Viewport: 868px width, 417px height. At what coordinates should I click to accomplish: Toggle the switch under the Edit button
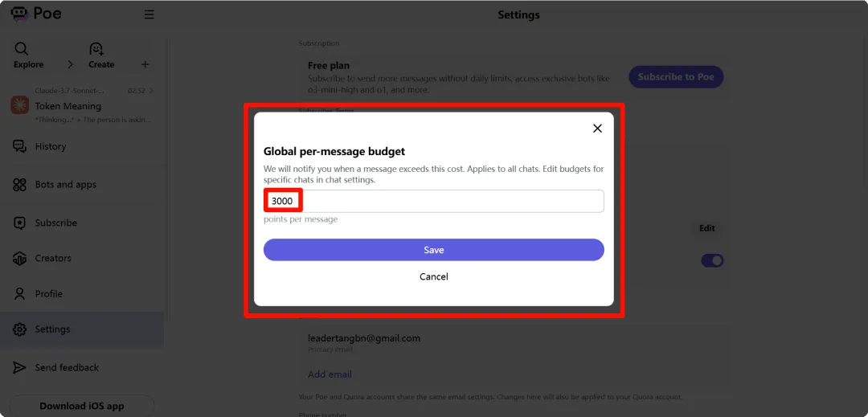[x=712, y=260]
